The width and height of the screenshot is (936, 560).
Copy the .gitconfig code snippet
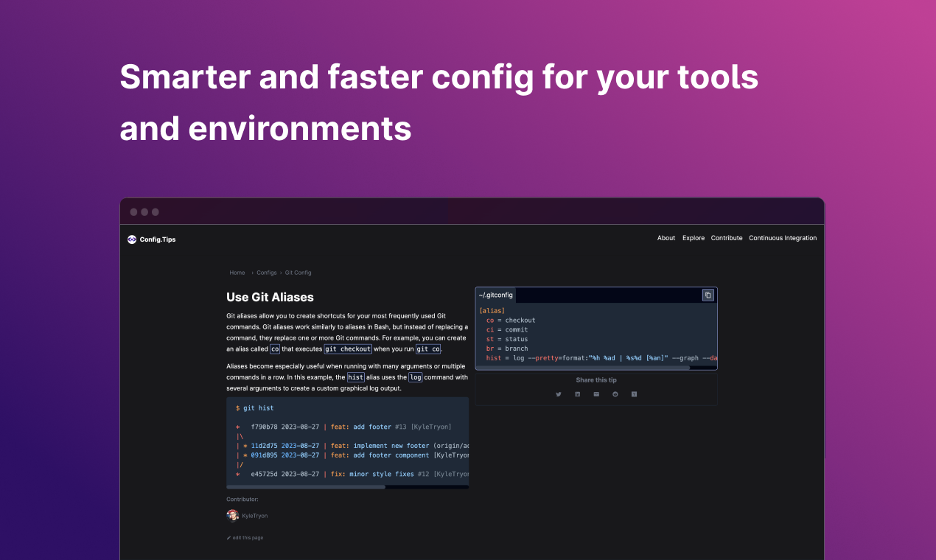708,295
